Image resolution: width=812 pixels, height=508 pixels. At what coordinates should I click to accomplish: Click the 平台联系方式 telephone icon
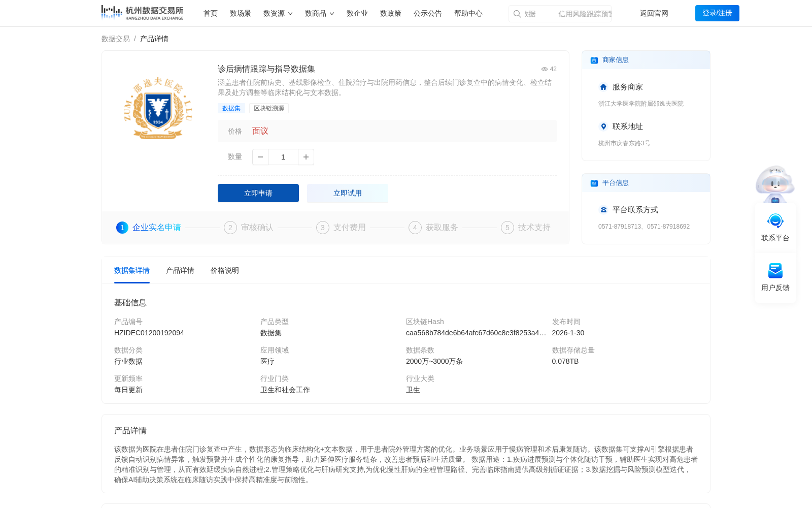(603, 210)
